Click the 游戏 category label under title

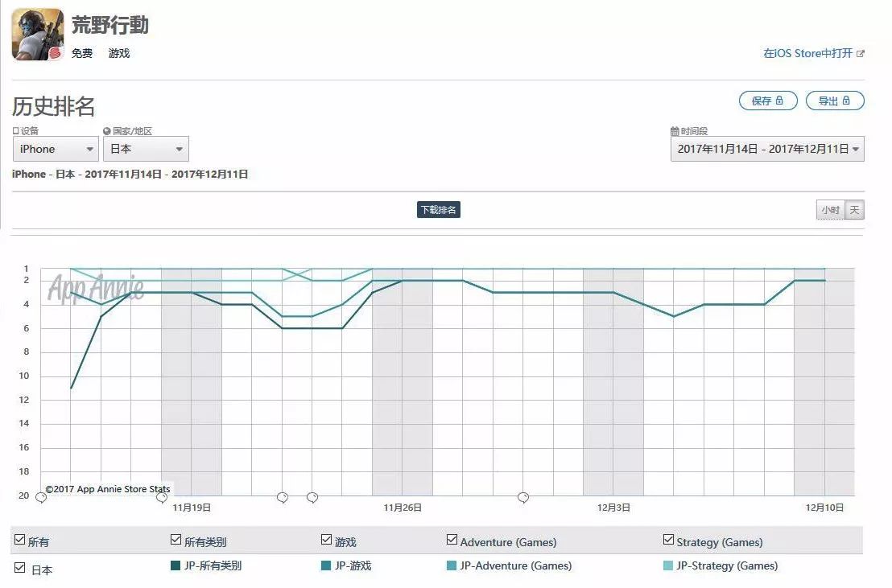(x=119, y=53)
